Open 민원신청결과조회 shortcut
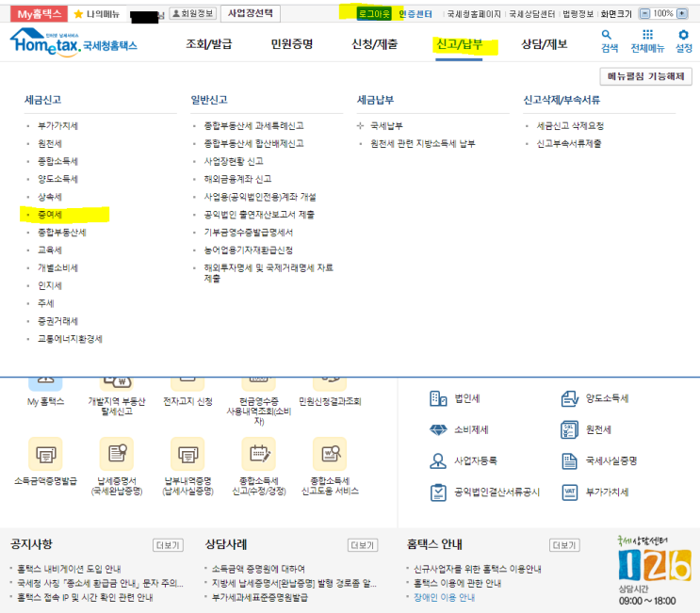Screen dimensions: 700x613 point(330,401)
